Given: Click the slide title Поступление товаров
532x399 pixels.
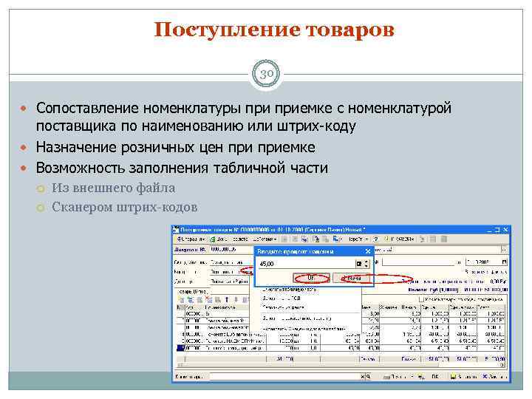Looking at the screenshot, I should point(274,30).
